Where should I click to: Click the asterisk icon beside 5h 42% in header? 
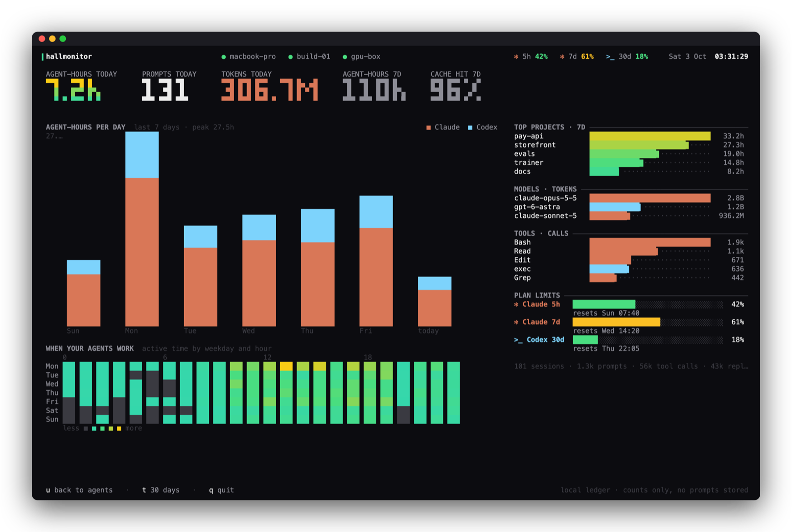coord(516,56)
